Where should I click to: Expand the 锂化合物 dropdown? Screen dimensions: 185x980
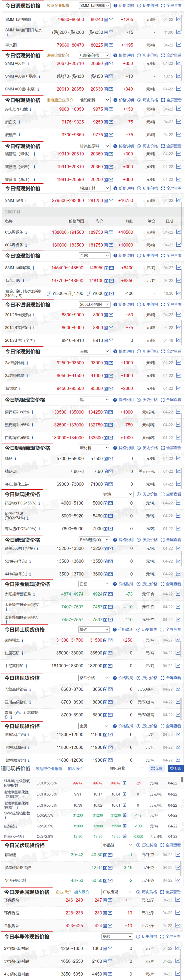pyautogui.click(x=127, y=768)
